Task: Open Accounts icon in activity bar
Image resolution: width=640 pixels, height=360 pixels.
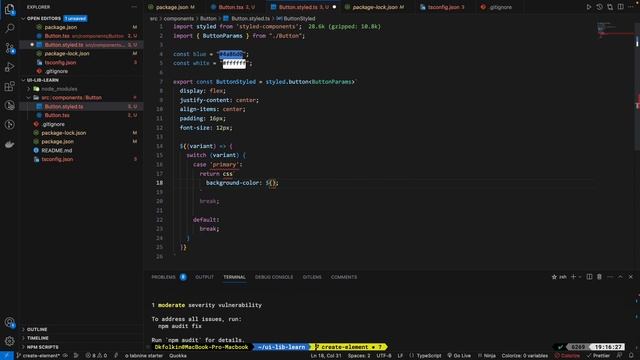Action: [9, 322]
